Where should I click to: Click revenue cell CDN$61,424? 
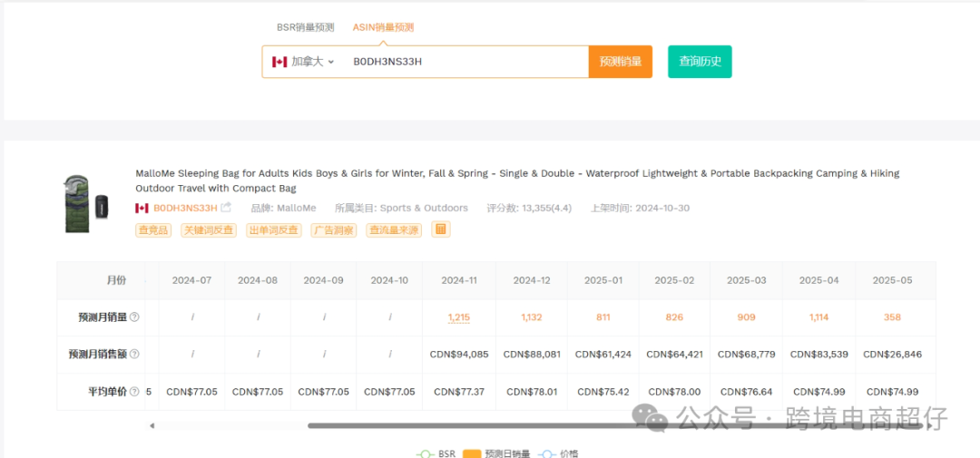pyautogui.click(x=603, y=355)
